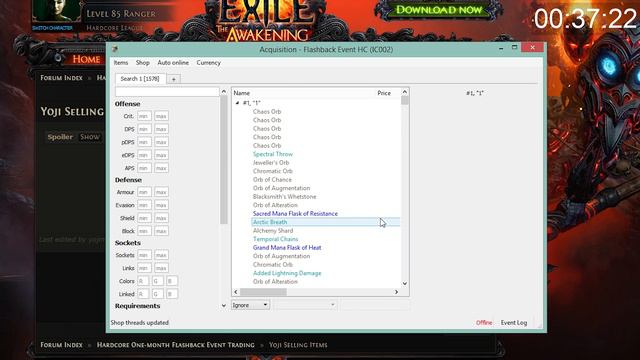The image size is (640, 360).
Task: Open Yoji Selling Items breadcrumb at bottom
Action: [x=298, y=345]
